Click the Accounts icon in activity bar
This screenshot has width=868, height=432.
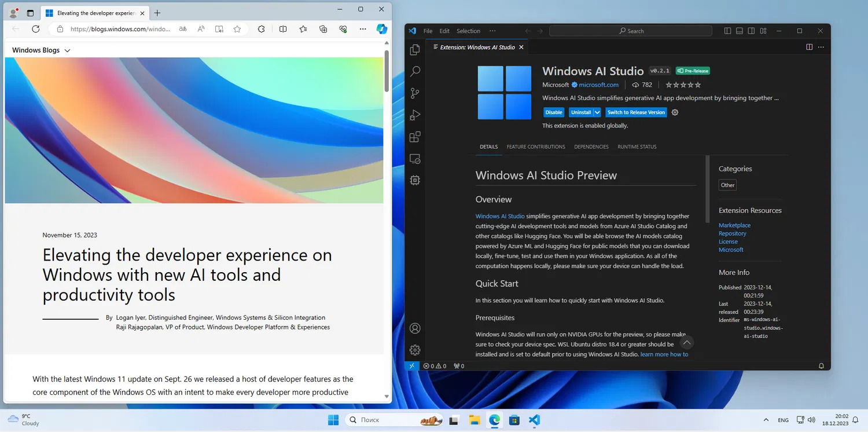(414, 328)
